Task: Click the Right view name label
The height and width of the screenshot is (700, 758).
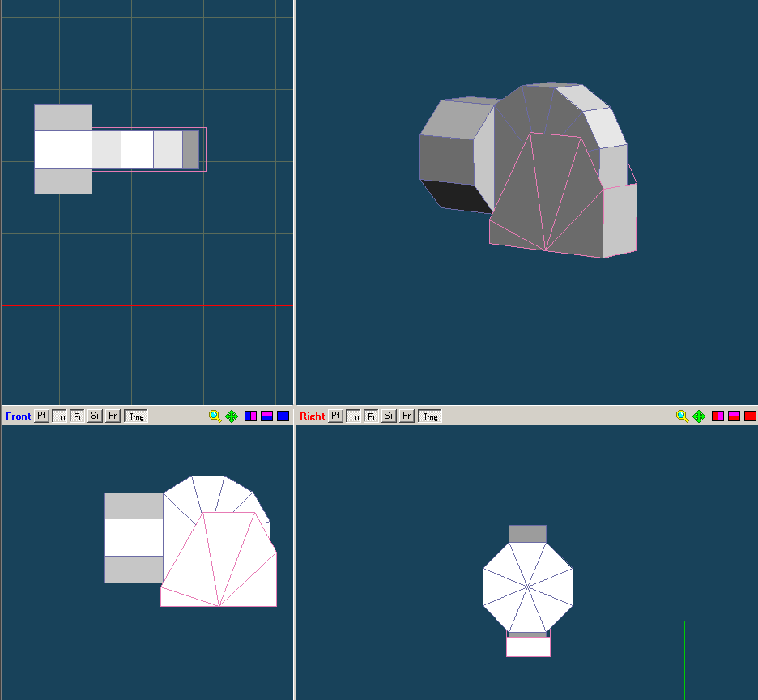Action: pos(312,416)
